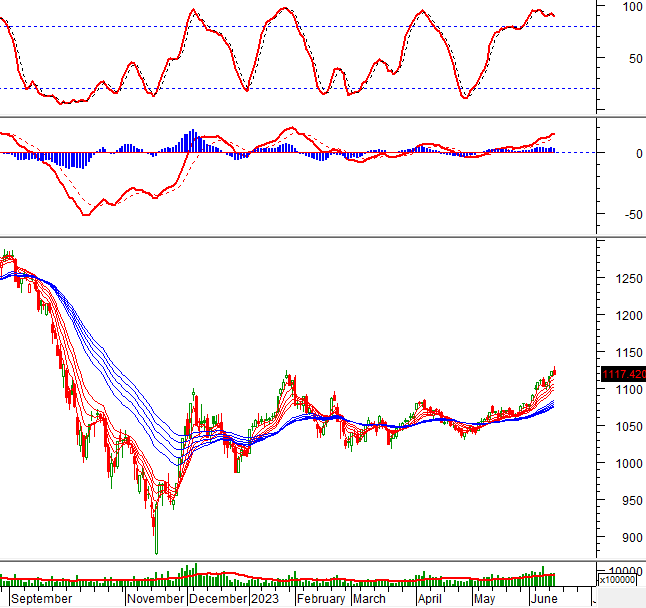
Task: Select the June label on the time axis
Action: [x=545, y=598]
